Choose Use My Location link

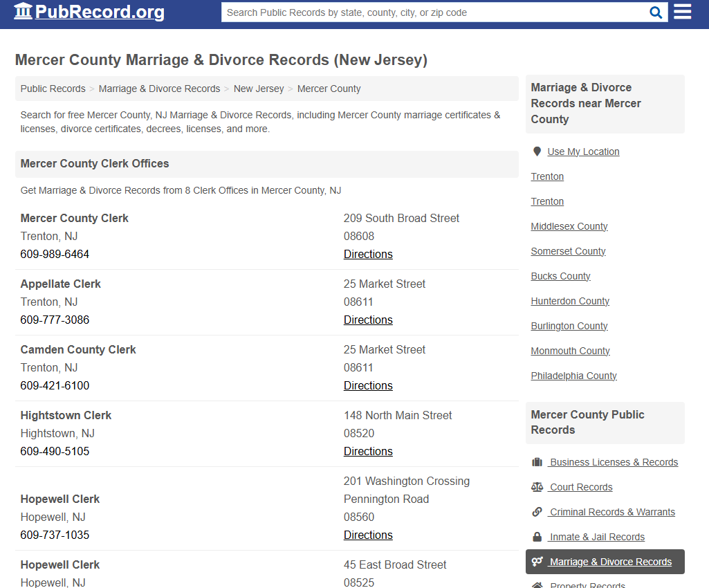pyautogui.click(x=583, y=151)
